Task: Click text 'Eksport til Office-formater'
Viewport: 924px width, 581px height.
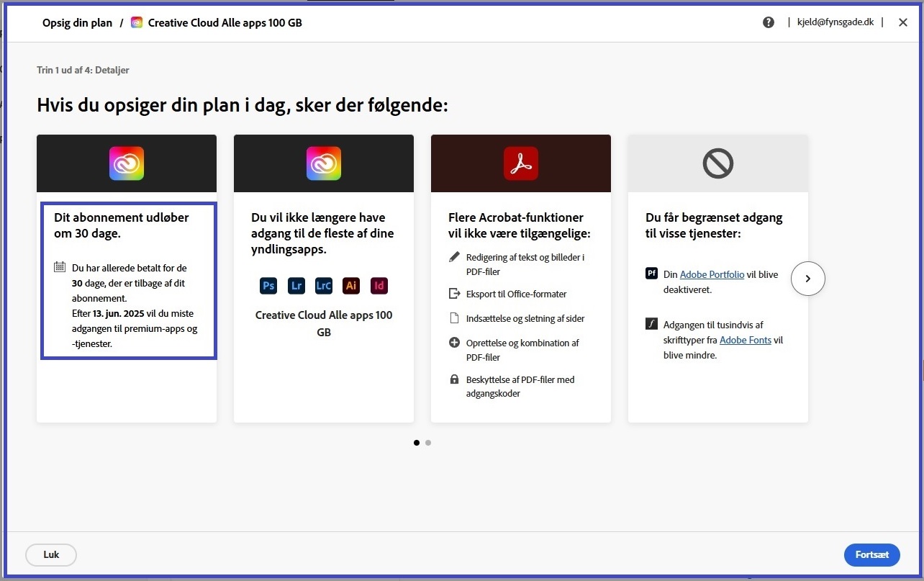Action: coord(517,294)
